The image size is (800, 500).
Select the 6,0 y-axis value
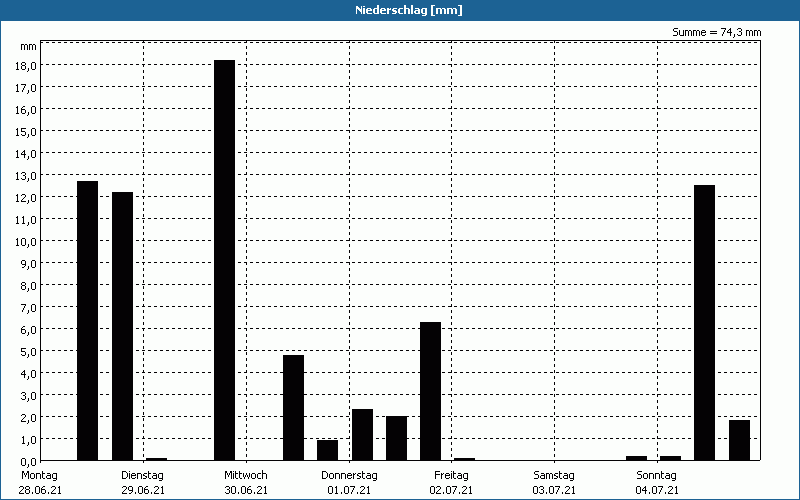[x=29, y=330]
